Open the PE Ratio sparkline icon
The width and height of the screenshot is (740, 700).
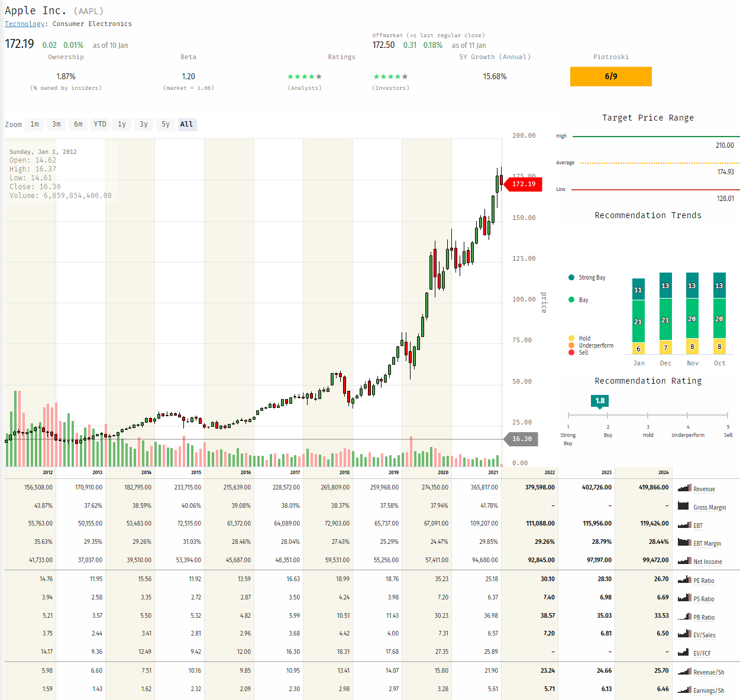pyautogui.click(x=684, y=579)
